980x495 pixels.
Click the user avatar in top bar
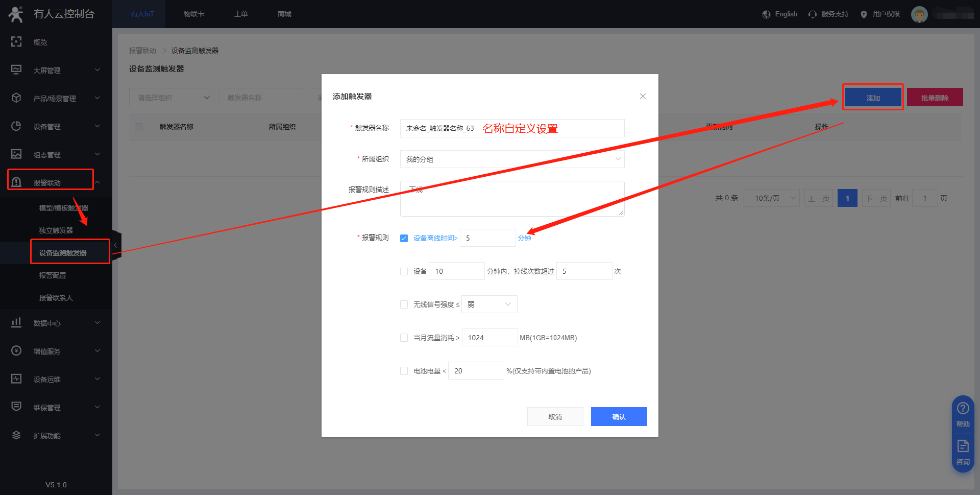(x=919, y=14)
